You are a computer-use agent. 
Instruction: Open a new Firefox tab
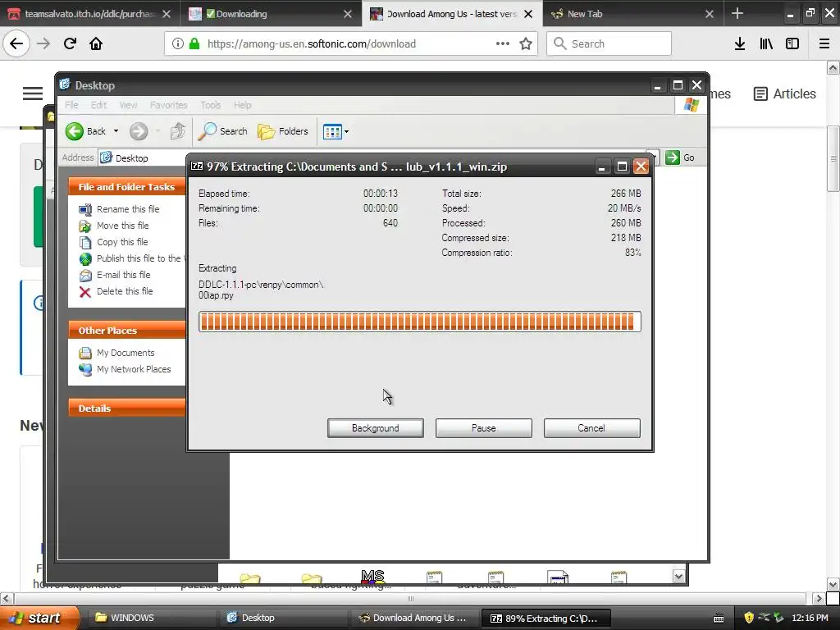tap(737, 13)
